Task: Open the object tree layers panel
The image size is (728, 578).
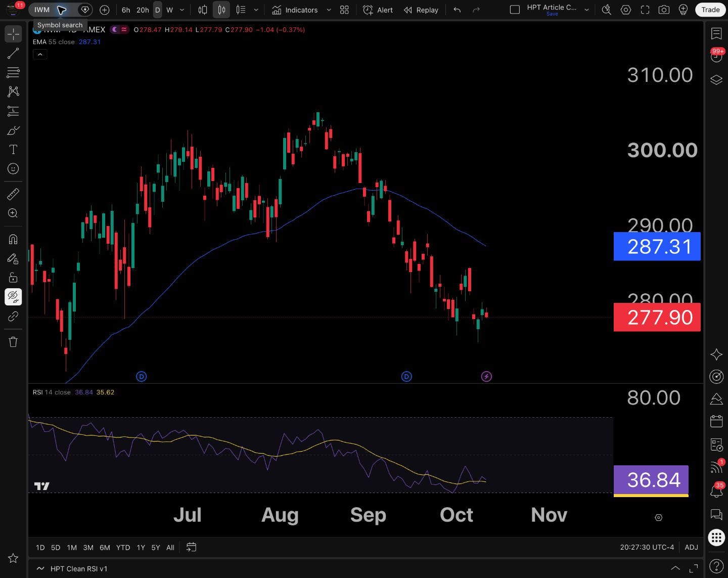Action: pos(716,80)
